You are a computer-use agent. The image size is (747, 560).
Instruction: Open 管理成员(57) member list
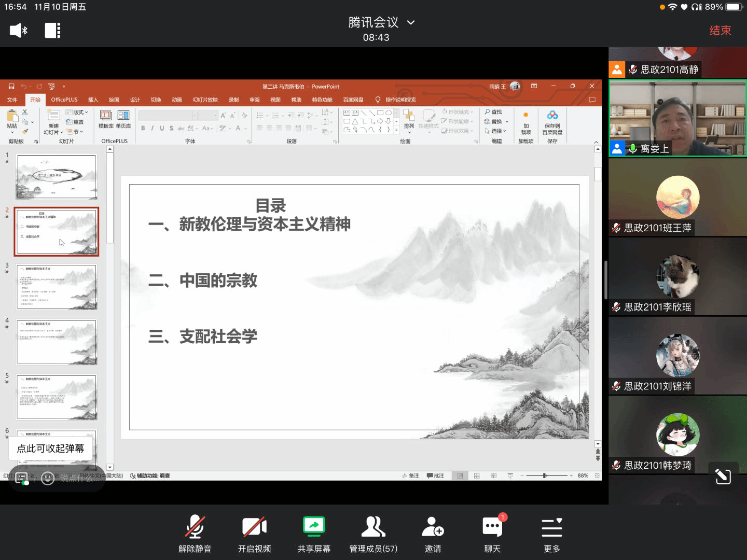374,534
